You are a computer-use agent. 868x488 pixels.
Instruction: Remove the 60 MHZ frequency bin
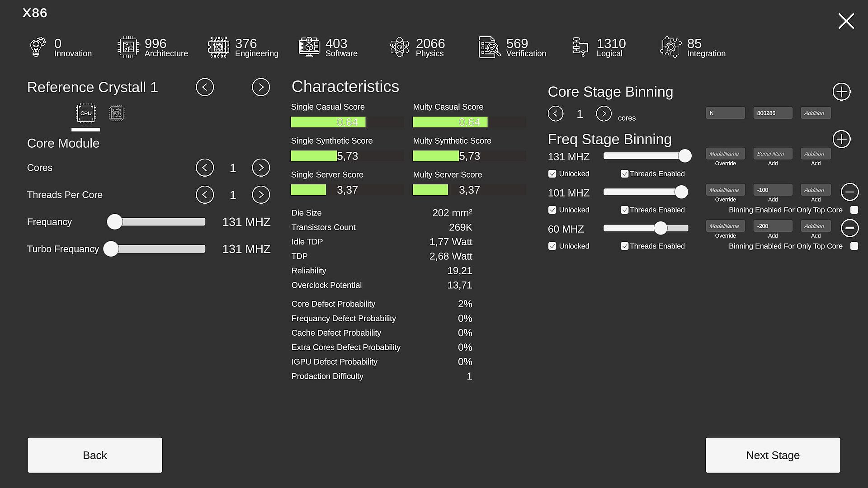tap(849, 228)
